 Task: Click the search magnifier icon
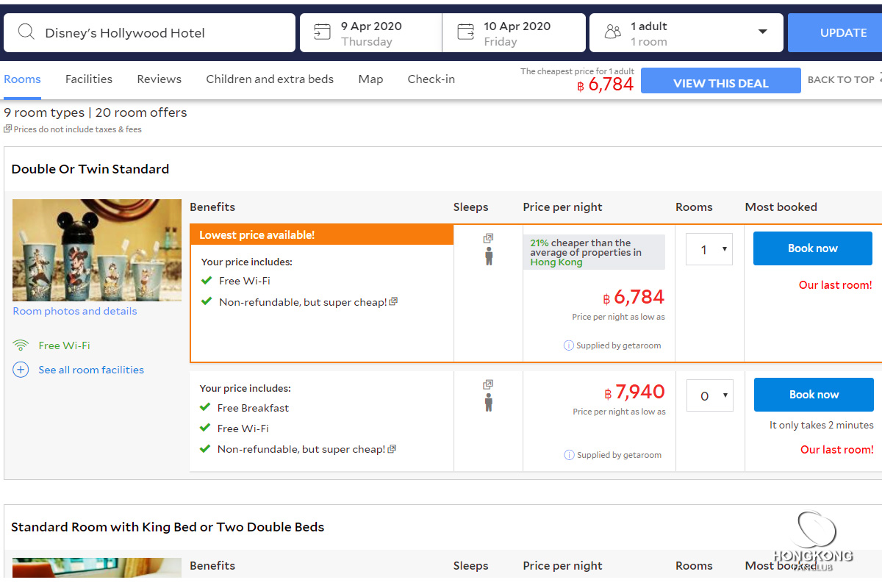point(26,32)
